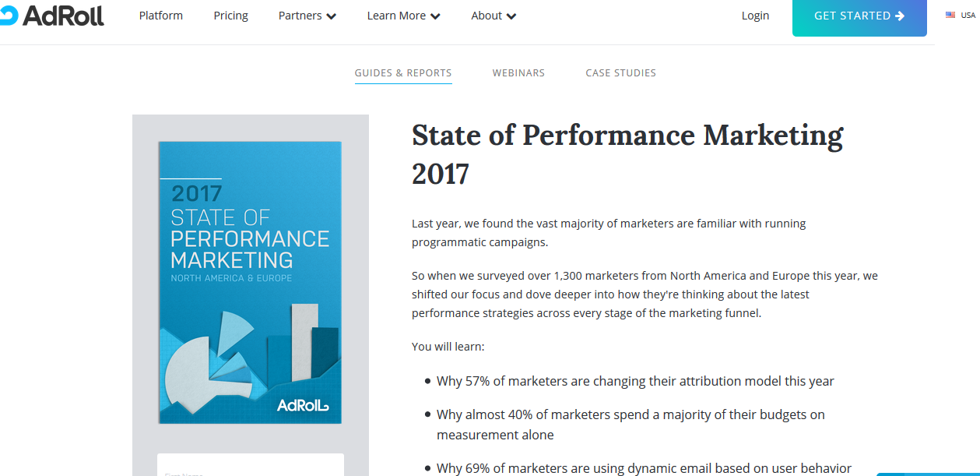Click the chat widget at bottom right
This screenshot has width=980, height=476.
[x=928, y=474]
